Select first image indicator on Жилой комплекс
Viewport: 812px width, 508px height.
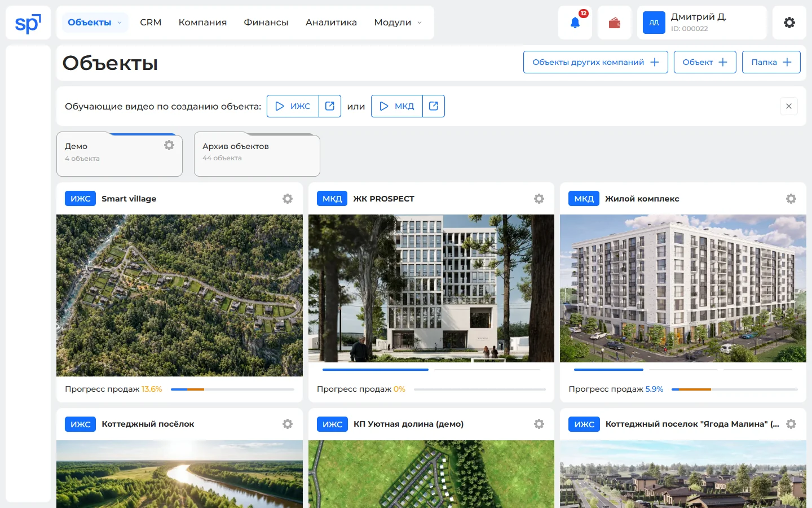click(x=608, y=370)
